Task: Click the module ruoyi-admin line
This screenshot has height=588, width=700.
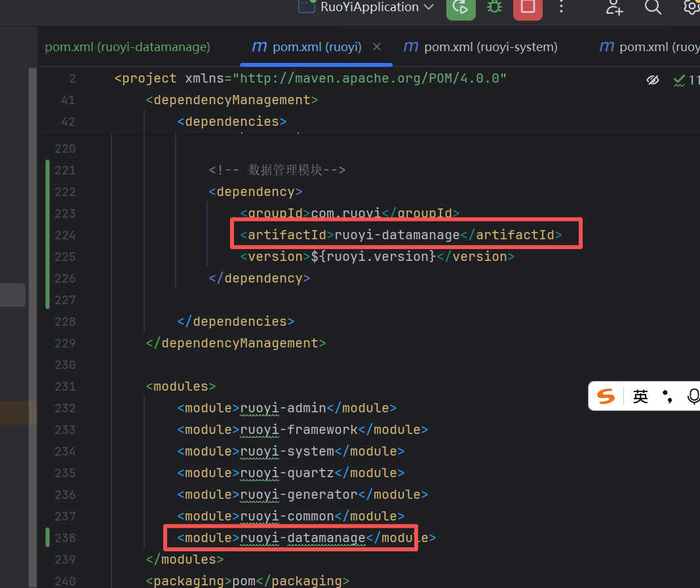Action: (x=286, y=408)
